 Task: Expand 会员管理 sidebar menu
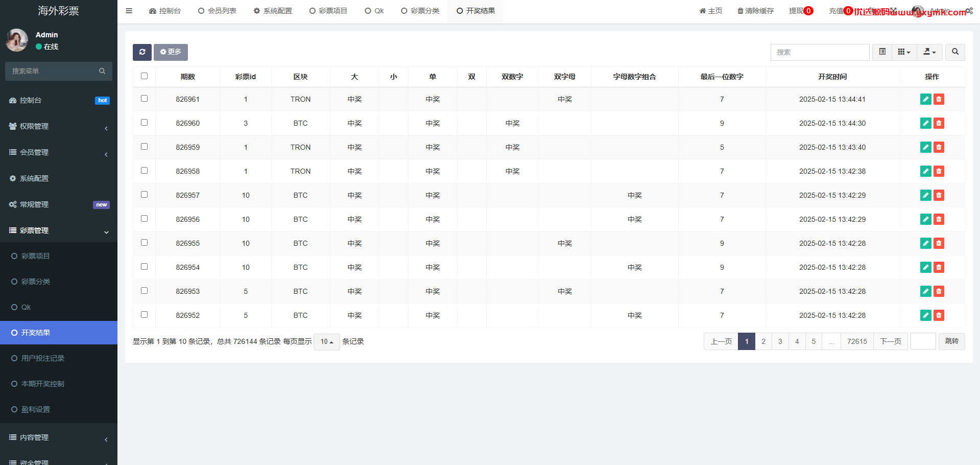[x=59, y=152]
